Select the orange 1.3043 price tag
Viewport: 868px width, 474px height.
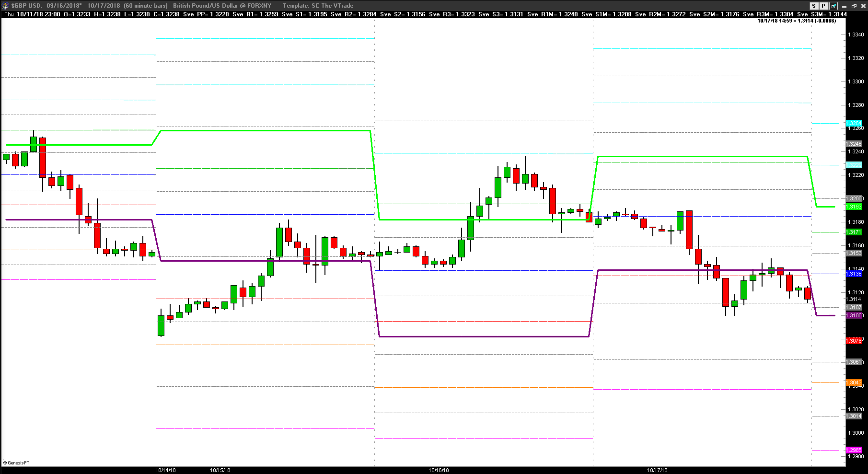854,382
